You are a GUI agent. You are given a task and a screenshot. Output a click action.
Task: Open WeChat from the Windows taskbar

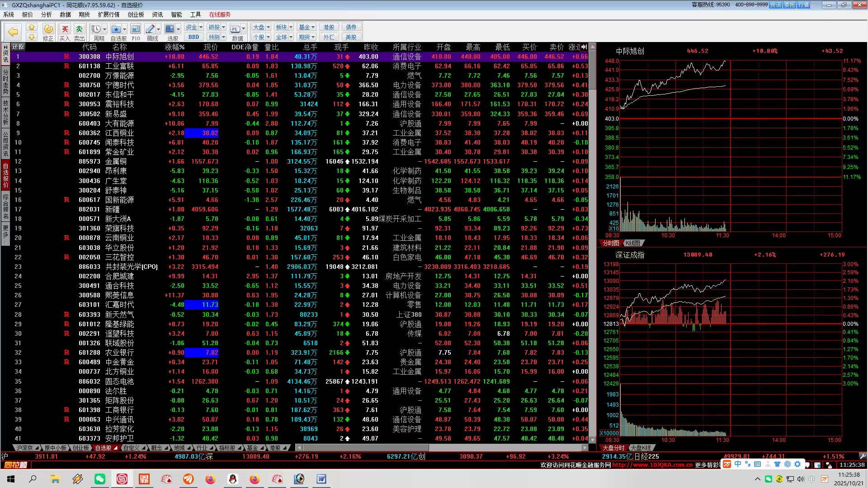tap(100, 479)
